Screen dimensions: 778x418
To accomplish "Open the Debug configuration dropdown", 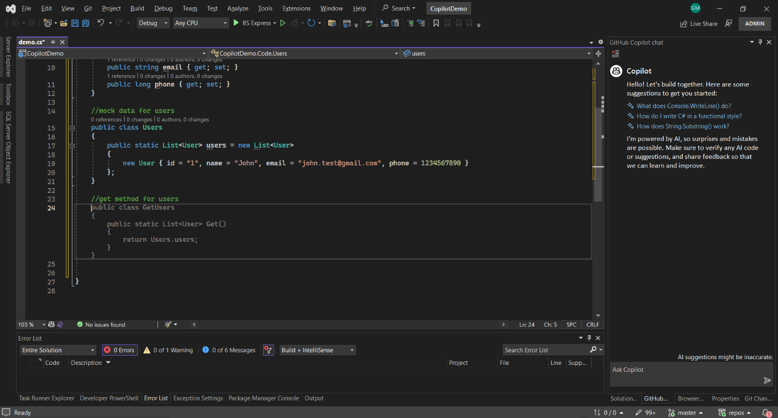I will pos(153,23).
